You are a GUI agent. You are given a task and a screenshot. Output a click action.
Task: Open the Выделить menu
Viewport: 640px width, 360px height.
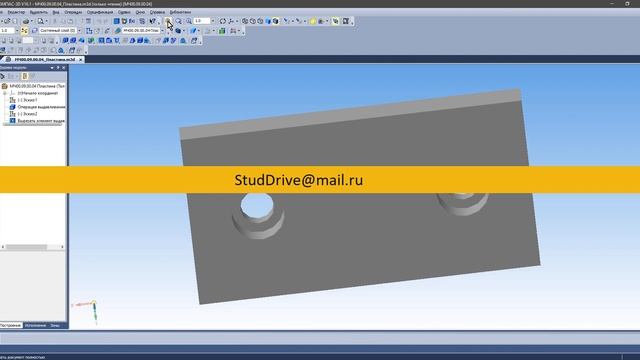(x=38, y=12)
